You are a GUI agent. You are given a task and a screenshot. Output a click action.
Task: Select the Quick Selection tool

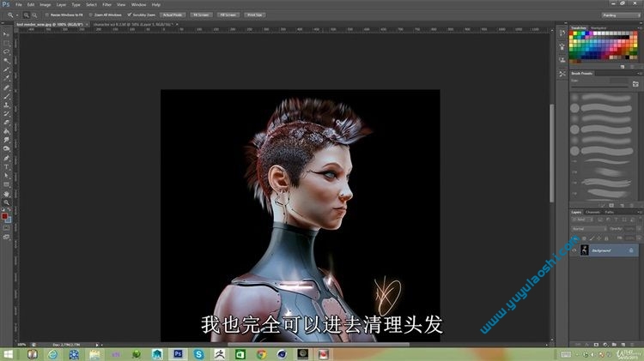[x=6, y=61]
